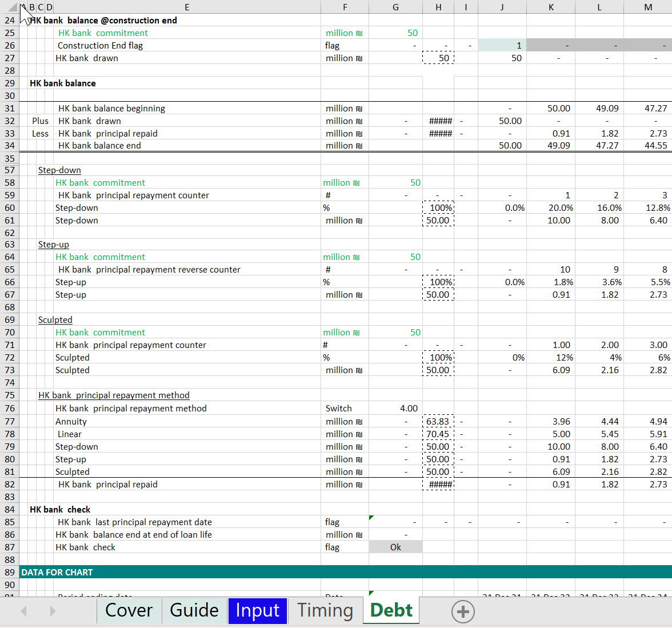Select row 24 header
Viewport: 672px width, 628px height.
(9, 20)
